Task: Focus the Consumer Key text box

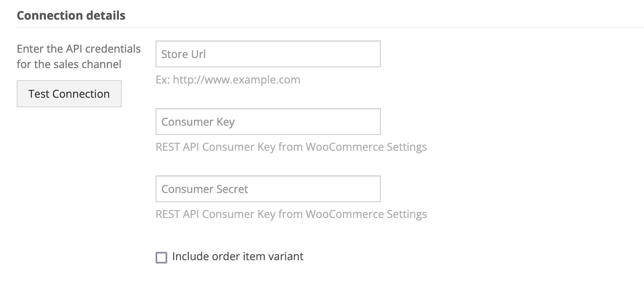Action: point(268,122)
